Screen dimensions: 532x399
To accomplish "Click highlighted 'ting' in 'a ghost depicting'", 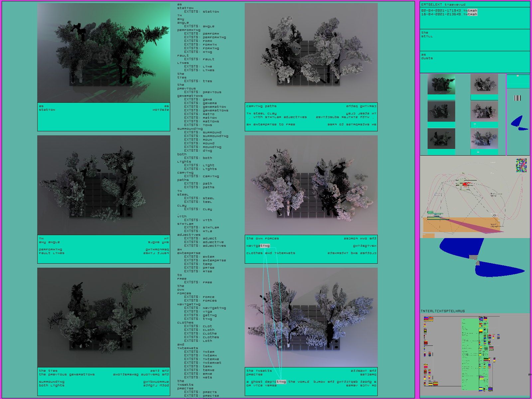I will [x=281, y=382].
